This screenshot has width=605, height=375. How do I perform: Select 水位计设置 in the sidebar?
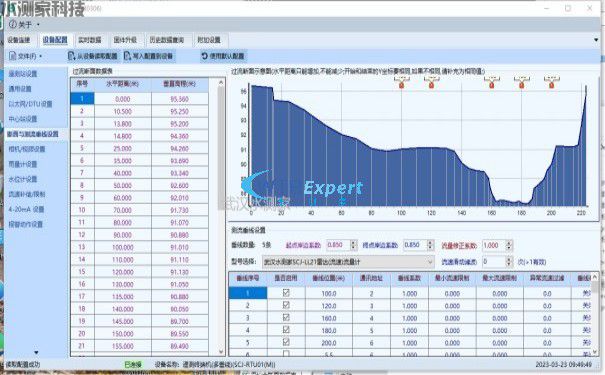click(23, 179)
